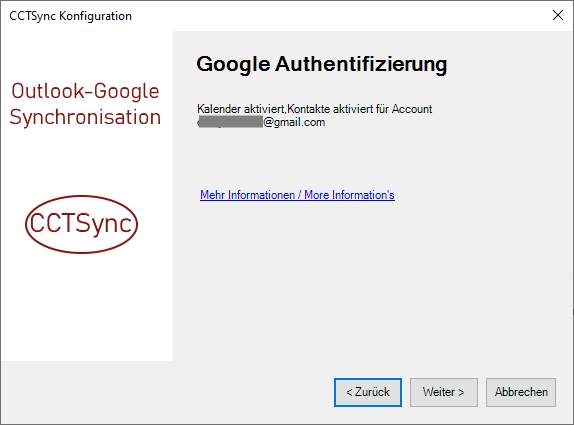The height and width of the screenshot is (425, 574).
Task: Click the CCTSync oval logo
Action: [x=81, y=224]
